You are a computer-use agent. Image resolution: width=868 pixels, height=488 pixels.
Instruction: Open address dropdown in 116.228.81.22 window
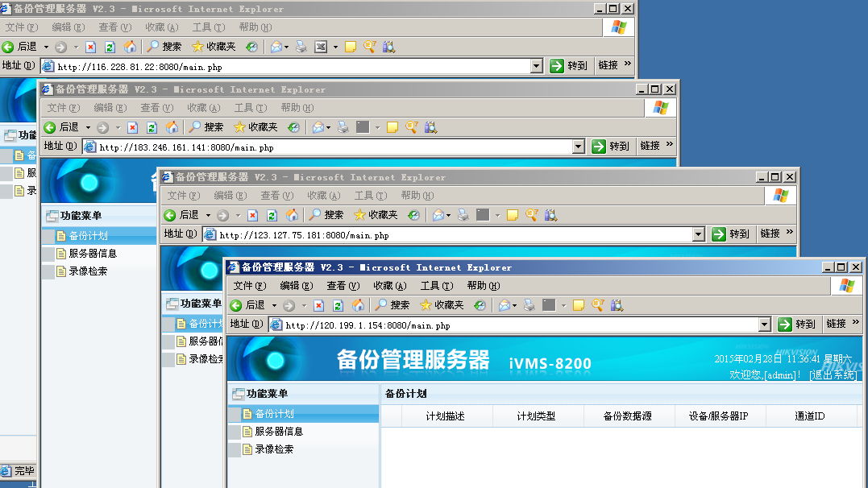point(537,66)
